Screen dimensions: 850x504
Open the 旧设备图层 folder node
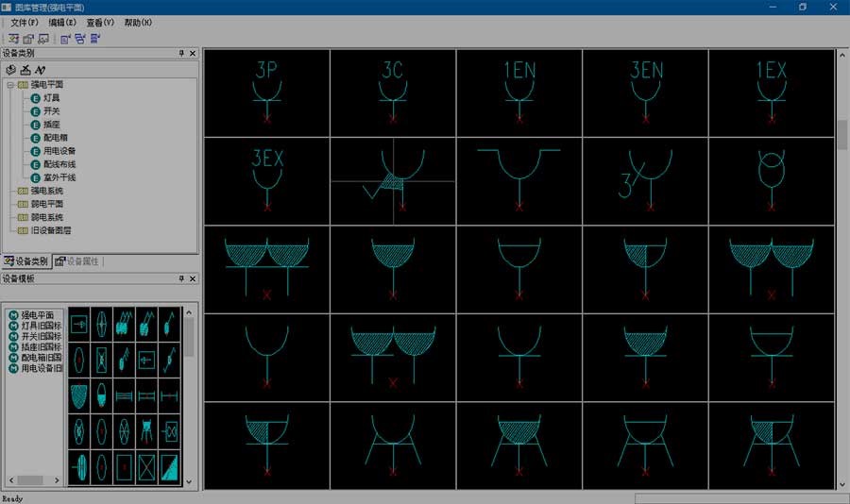coord(50,230)
